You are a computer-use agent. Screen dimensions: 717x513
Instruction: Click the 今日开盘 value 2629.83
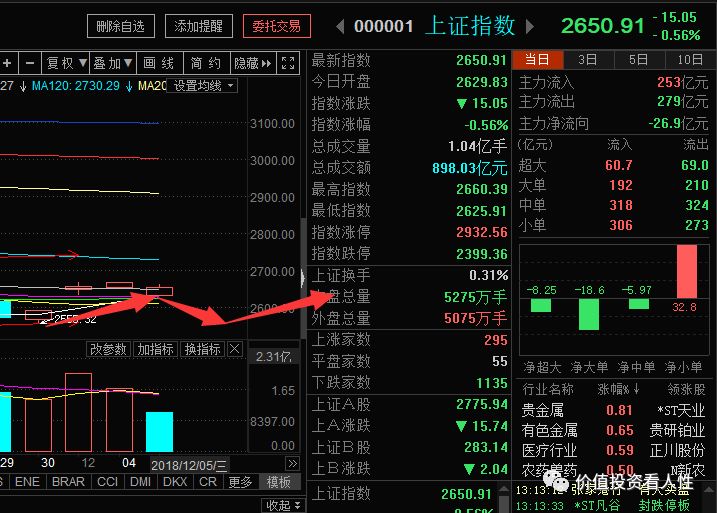click(x=482, y=82)
